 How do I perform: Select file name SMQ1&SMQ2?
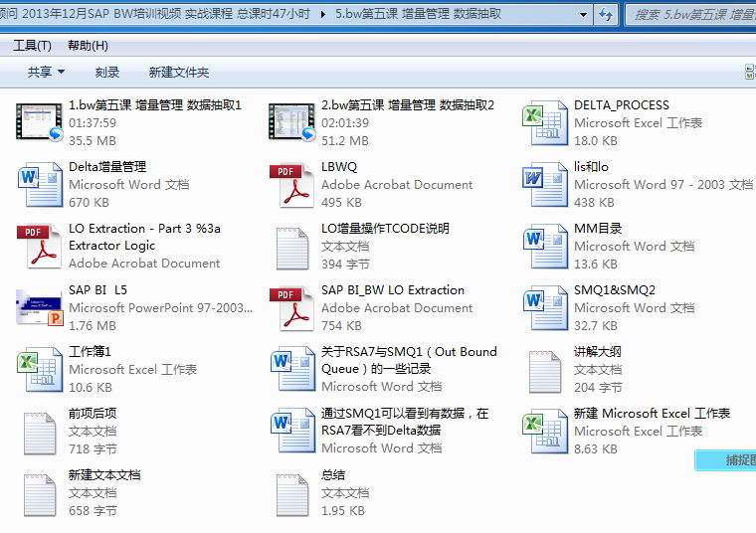click(615, 290)
